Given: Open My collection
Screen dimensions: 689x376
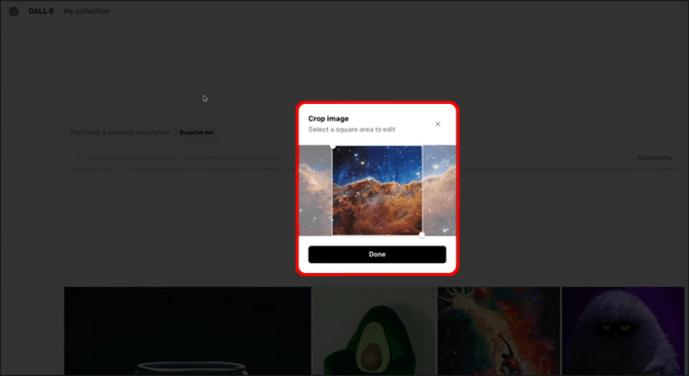Looking at the screenshot, I should (87, 11).
